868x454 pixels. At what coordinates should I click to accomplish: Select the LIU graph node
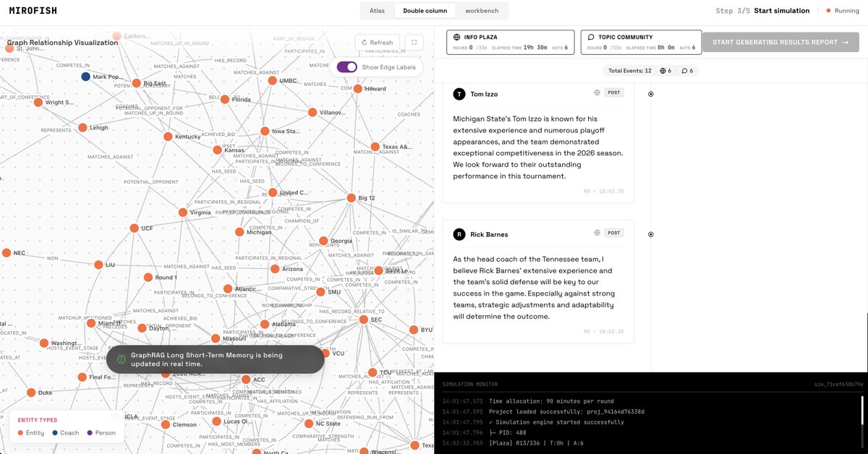[98, 265]
